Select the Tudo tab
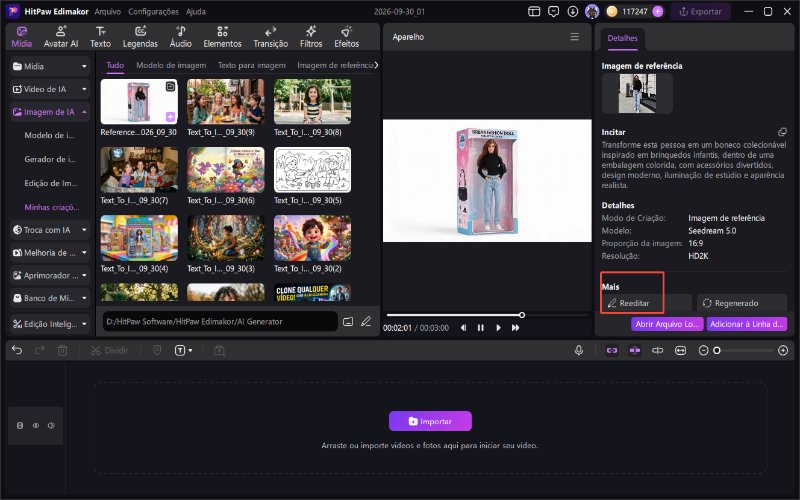This screenshot has width=800, height=500. pos(115,65)
